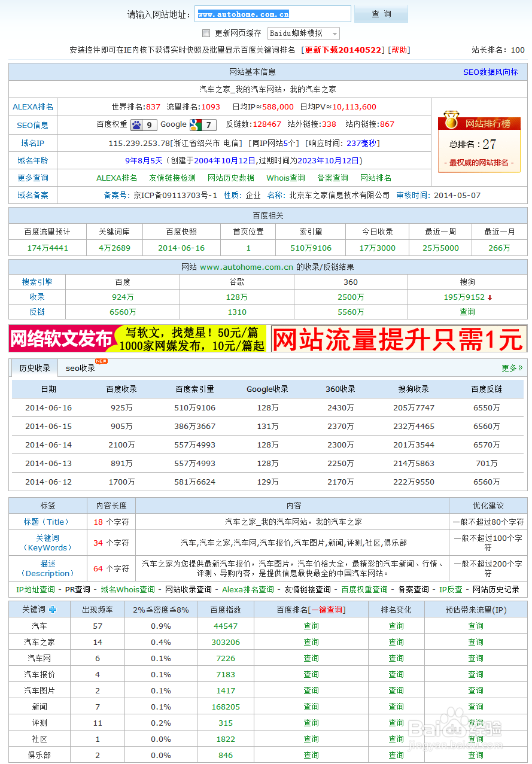Switch to the 历史收录 tab
The image size is (532, 764).
pos(35,369)
